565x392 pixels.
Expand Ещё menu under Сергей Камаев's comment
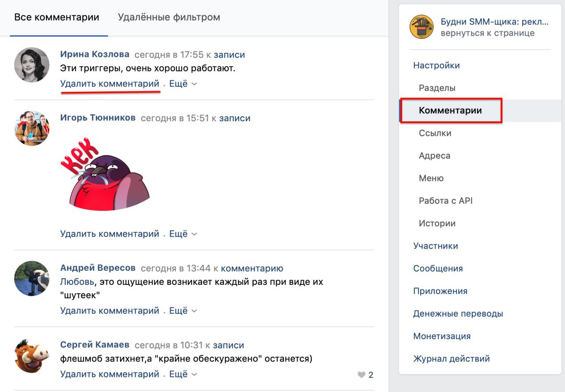click(183, 374)
